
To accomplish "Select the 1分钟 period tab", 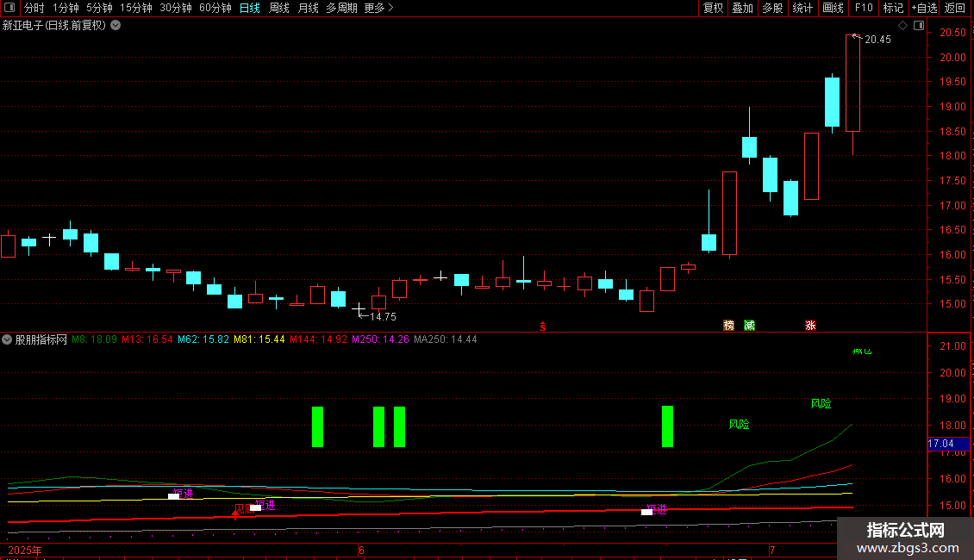I will point(66,8).
